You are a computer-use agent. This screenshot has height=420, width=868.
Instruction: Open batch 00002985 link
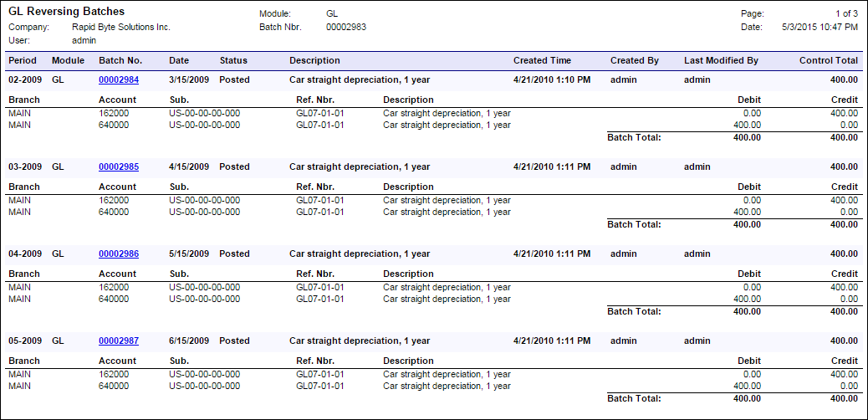(x=119, y=166)
